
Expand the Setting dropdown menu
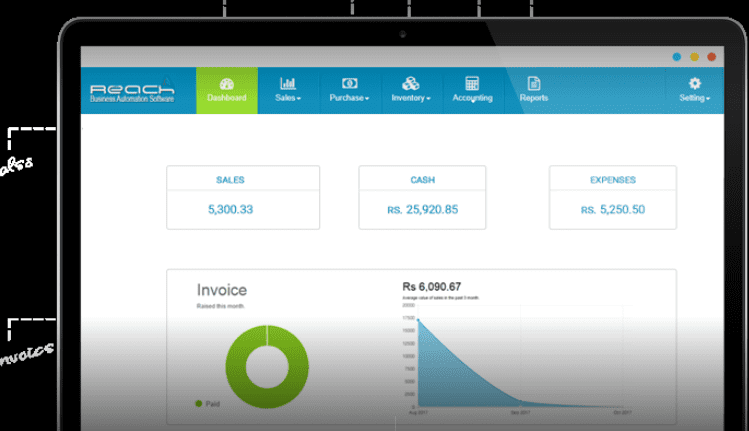(708, 98)
